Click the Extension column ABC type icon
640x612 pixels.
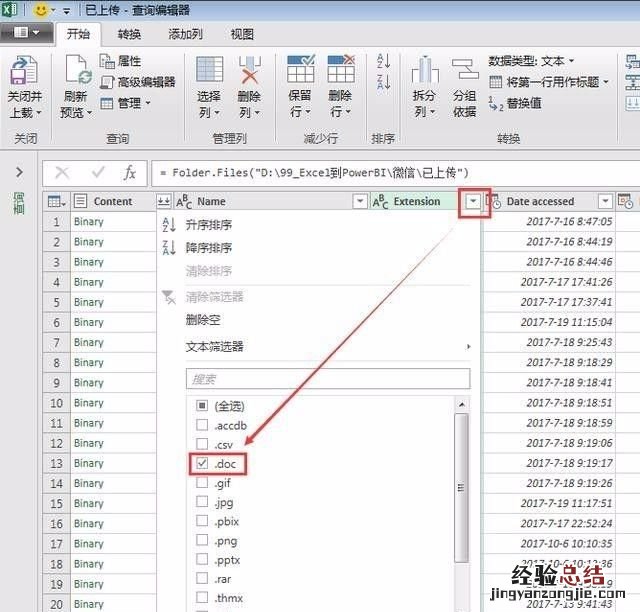pos(380,202)
